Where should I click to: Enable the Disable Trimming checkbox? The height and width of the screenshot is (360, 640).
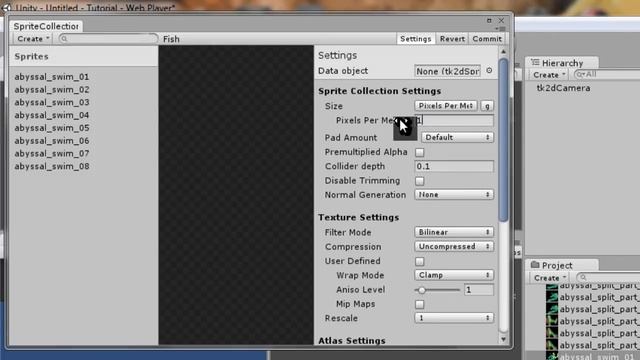tap(420, 181)
